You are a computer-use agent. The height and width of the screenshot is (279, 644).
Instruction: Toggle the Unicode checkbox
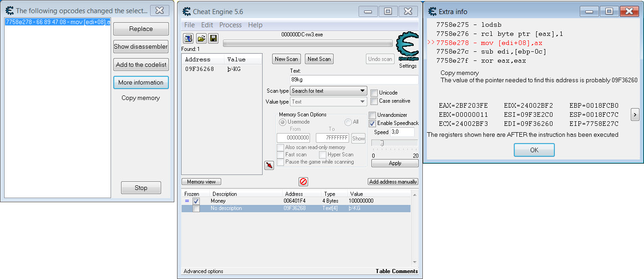click(374, 93)
